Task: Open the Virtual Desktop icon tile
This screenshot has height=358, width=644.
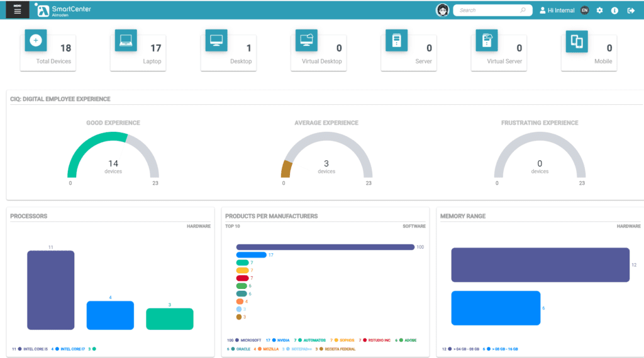Action: tap(306, 40)
